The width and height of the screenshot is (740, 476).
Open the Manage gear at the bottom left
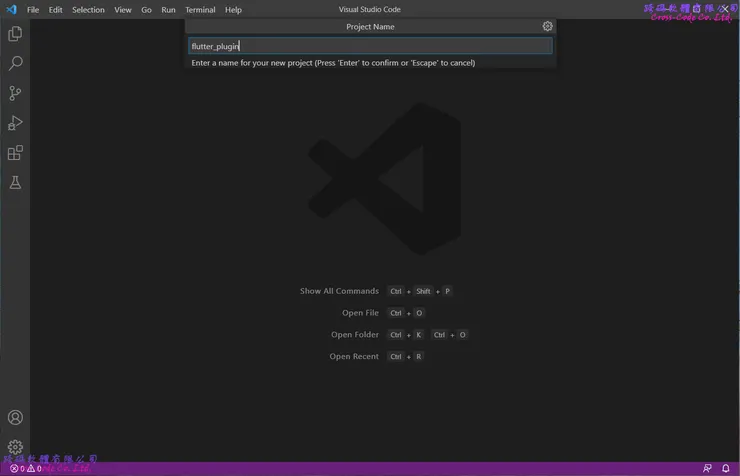[15, 447]
